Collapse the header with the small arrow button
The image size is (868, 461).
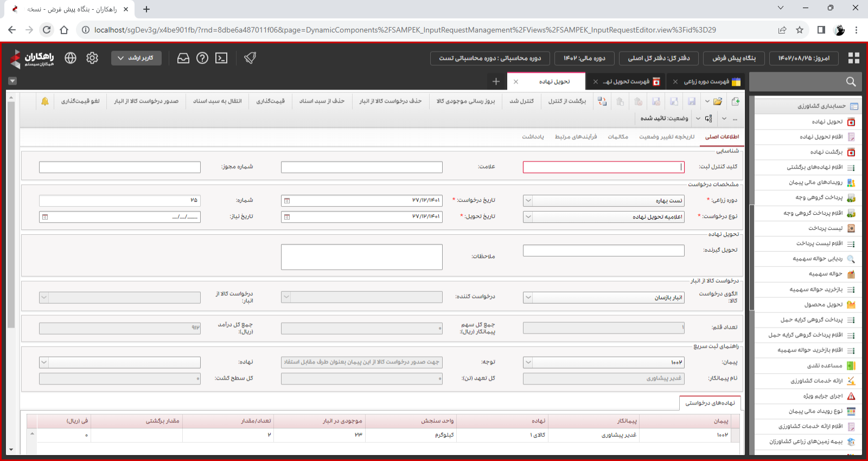tap(12, 81)
